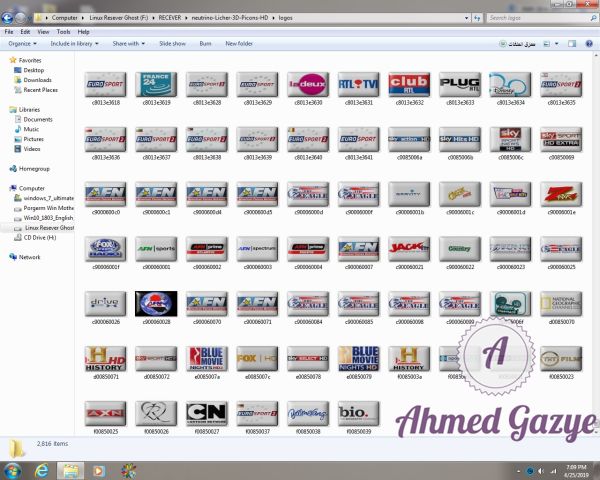Open the Tools menu
600x480 pixels.
[63, 32]
